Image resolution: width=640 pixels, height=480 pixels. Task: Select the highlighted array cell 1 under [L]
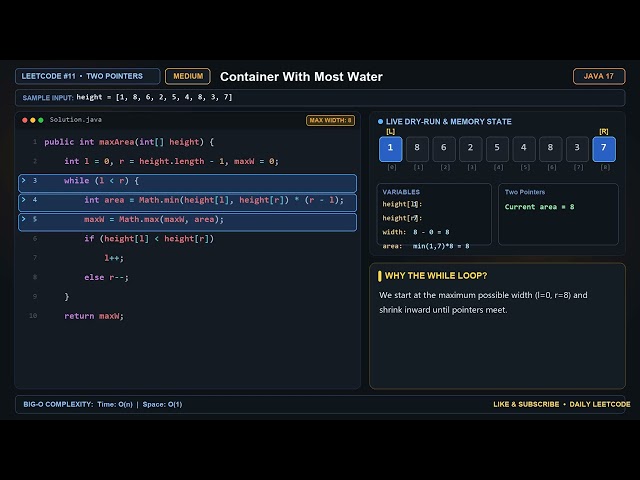click(x=391, y=149)
